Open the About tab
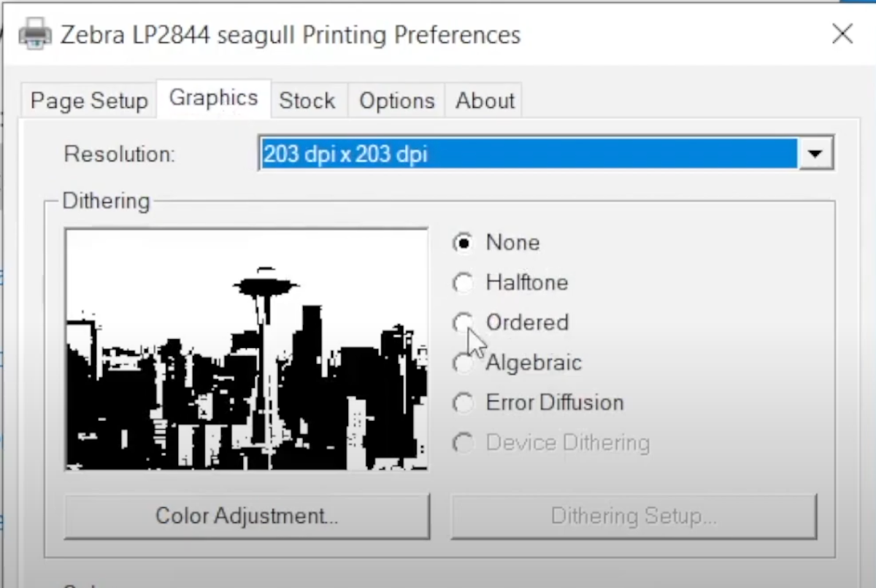Screen dimensions: 876x588 click(x=484, y=101)
